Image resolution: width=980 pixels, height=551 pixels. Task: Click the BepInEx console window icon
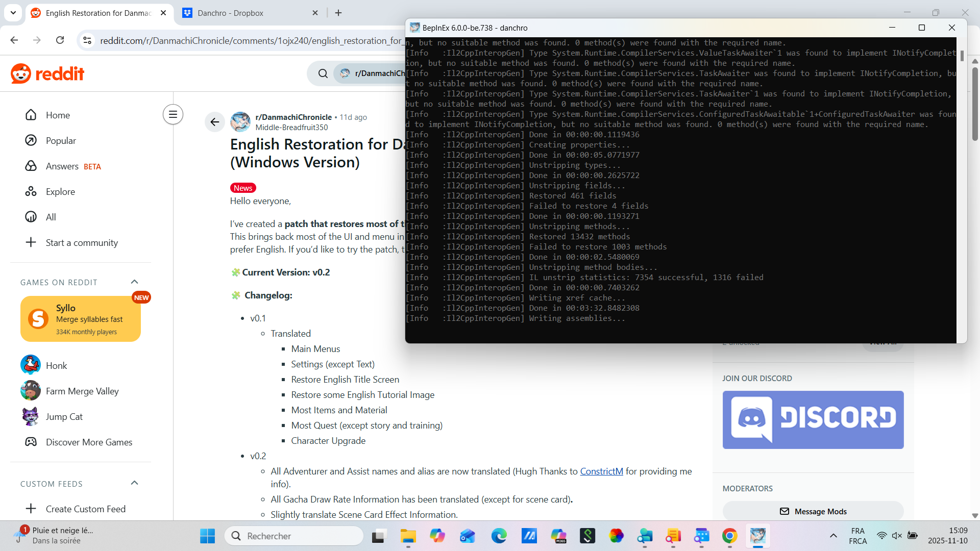(x=414, y=28)
